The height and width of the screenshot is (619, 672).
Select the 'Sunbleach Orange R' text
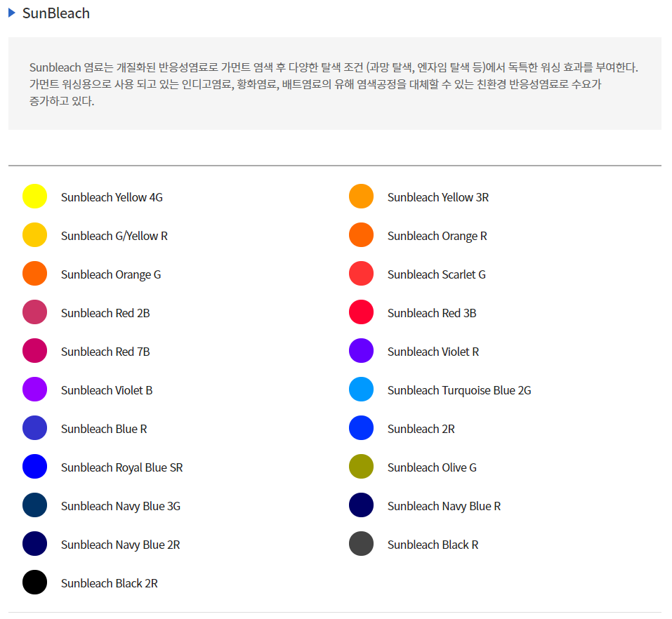[x=437, y=236]
